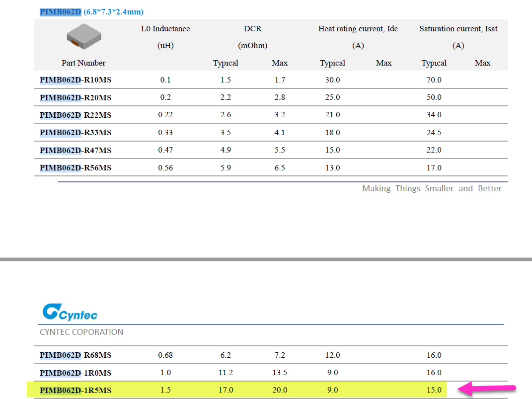
Task: Click part number PIMB062D-R20MS
Action: pos(76,98)
